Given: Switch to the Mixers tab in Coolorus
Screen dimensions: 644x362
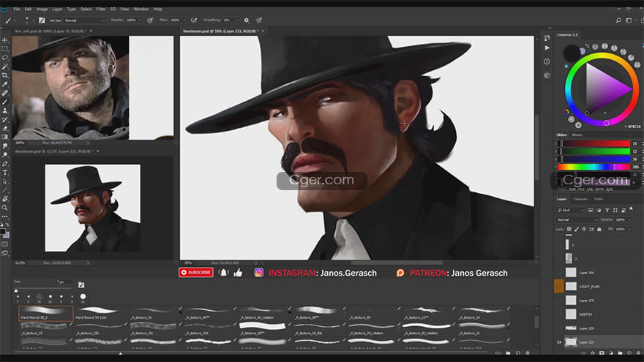Looking at the screenshot, I should (x=577, y=135).
